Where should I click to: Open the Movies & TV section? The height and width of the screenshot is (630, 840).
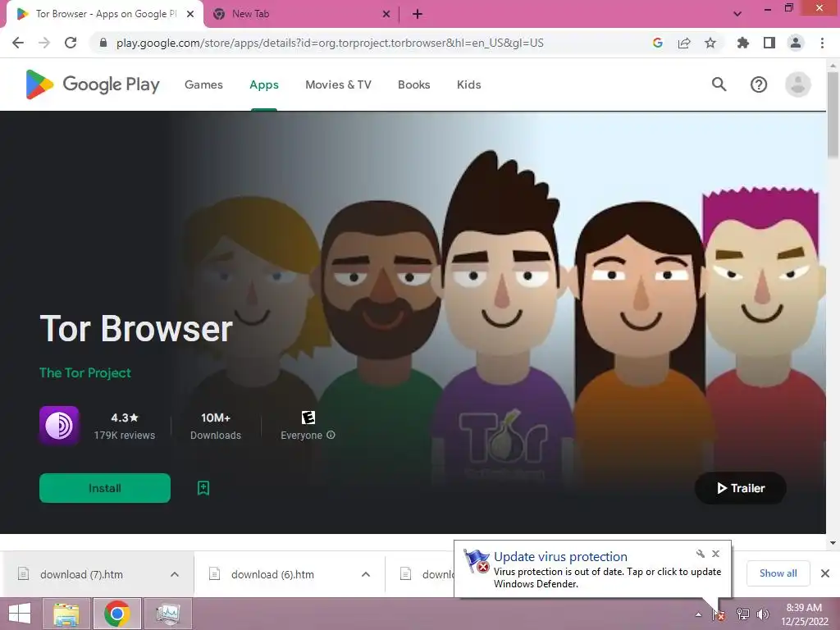(x=338, y=84)
